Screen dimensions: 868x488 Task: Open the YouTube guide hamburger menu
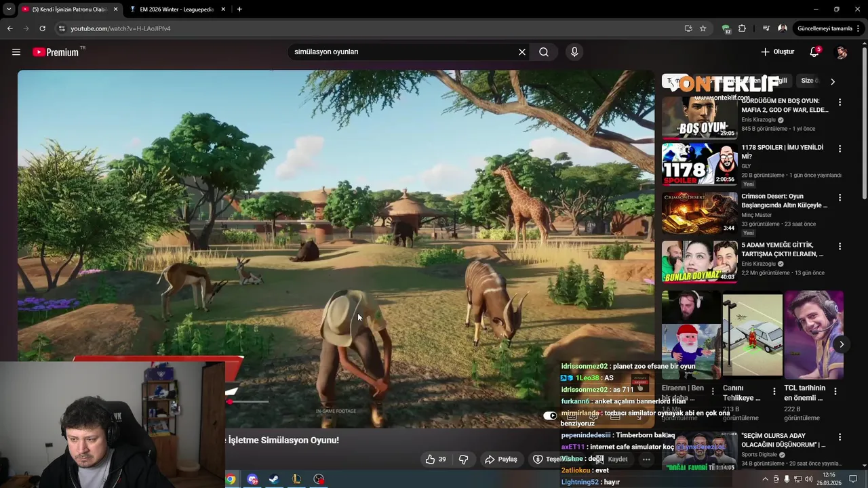[x=16, y=52]
